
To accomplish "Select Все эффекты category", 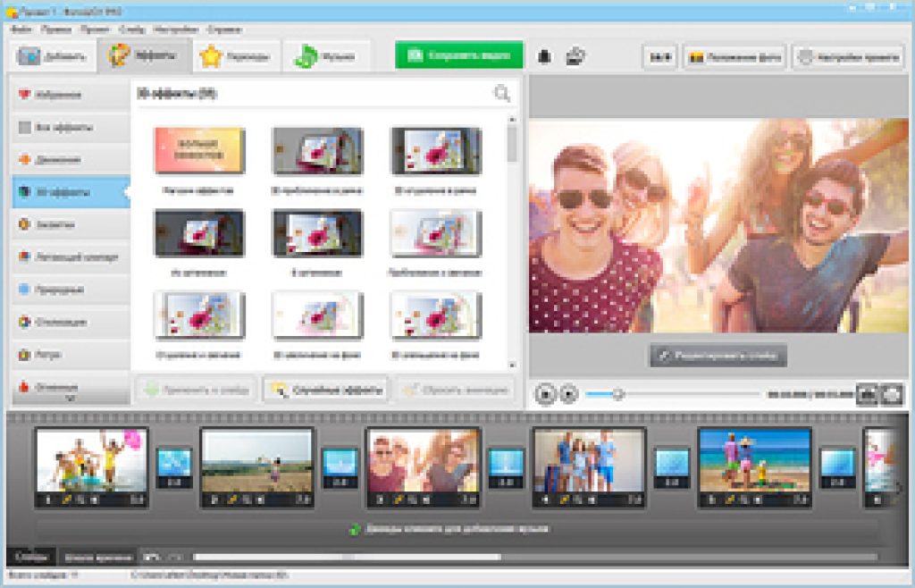I will [x=71, y=127].
